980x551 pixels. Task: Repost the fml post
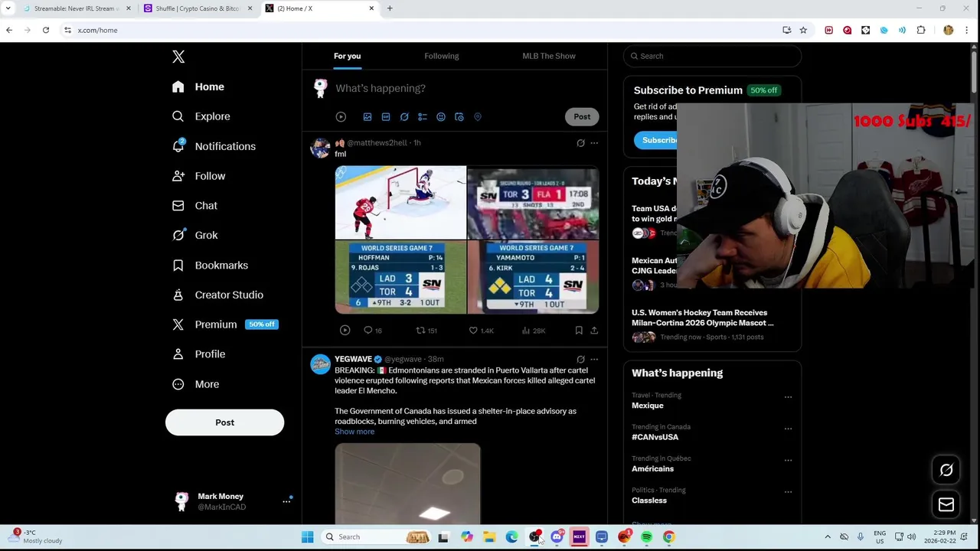tap(426, 331)
